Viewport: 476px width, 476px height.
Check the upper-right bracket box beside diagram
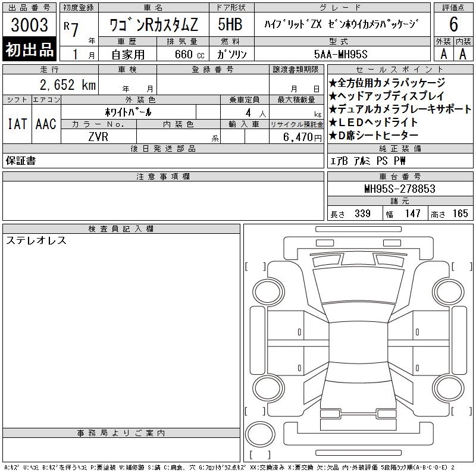point(462,266)
